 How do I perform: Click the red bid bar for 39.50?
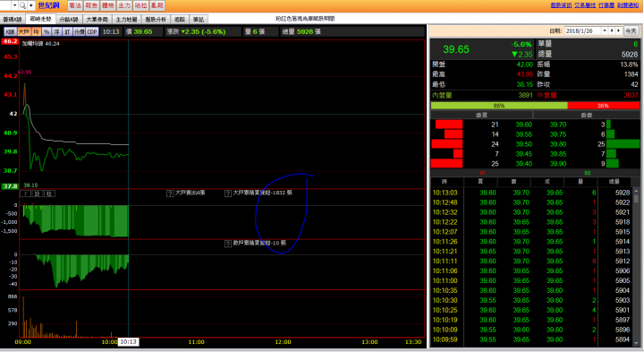pos(447,144)
